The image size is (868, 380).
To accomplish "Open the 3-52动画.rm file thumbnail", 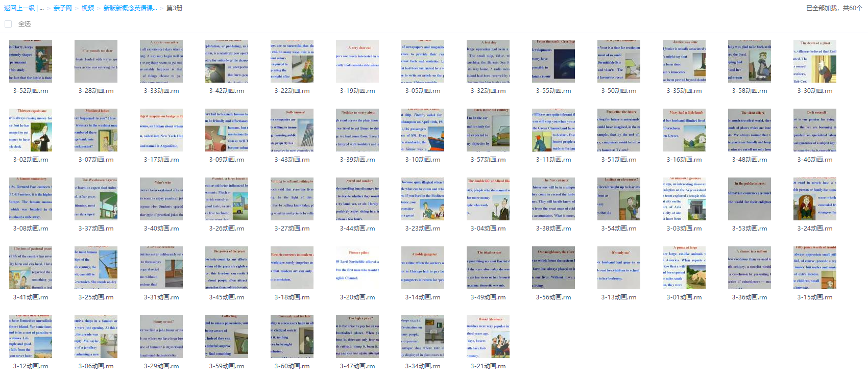I will (x=31, y=61).
